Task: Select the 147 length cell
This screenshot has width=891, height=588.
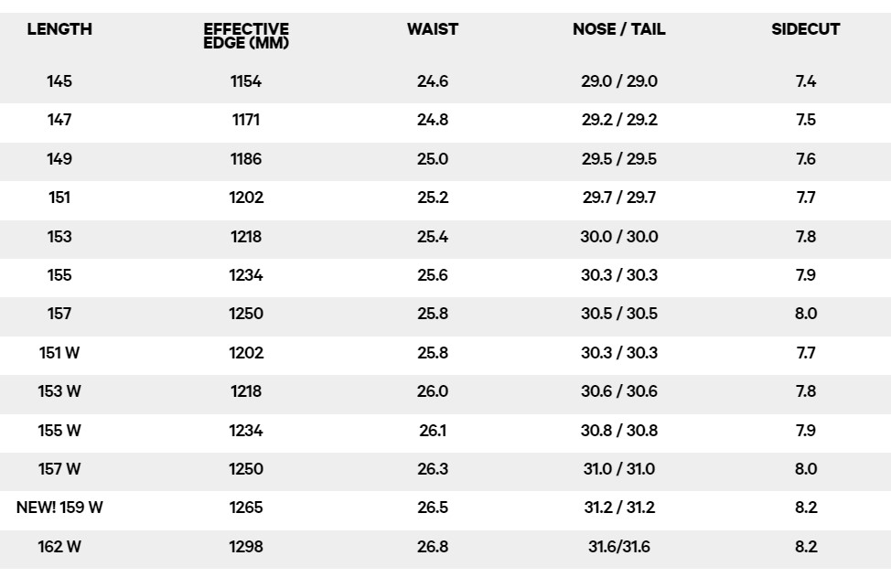Action: 59,120
